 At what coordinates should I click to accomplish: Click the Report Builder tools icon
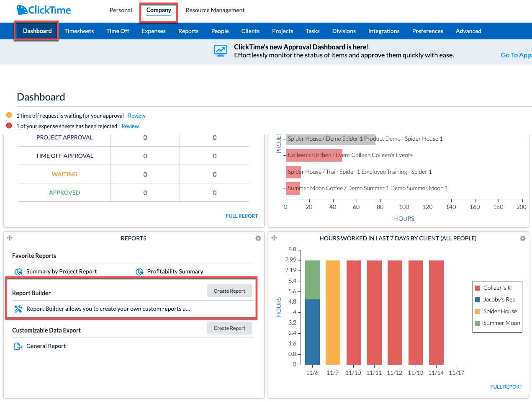click(x=18, y=309)
